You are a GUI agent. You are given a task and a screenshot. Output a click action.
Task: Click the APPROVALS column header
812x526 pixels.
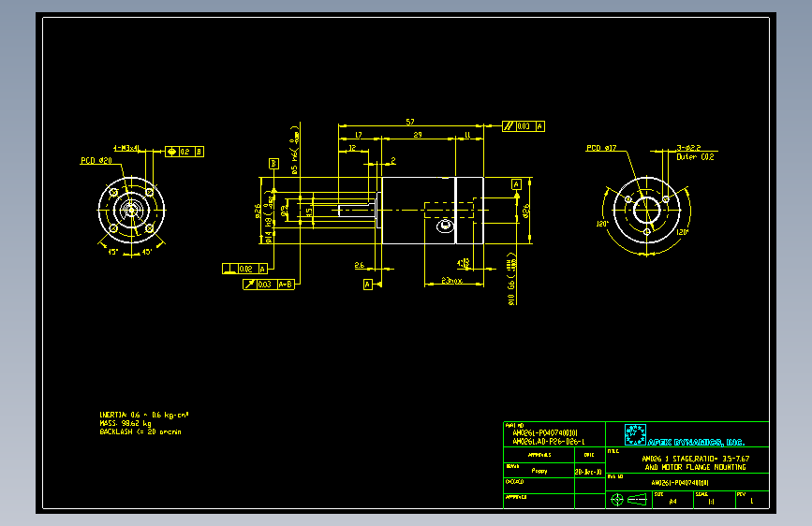(x=539, y=455)
